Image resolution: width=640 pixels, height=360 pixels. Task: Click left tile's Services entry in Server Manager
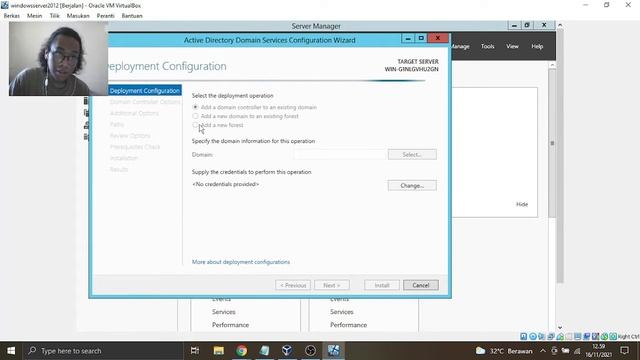(224, 311)
